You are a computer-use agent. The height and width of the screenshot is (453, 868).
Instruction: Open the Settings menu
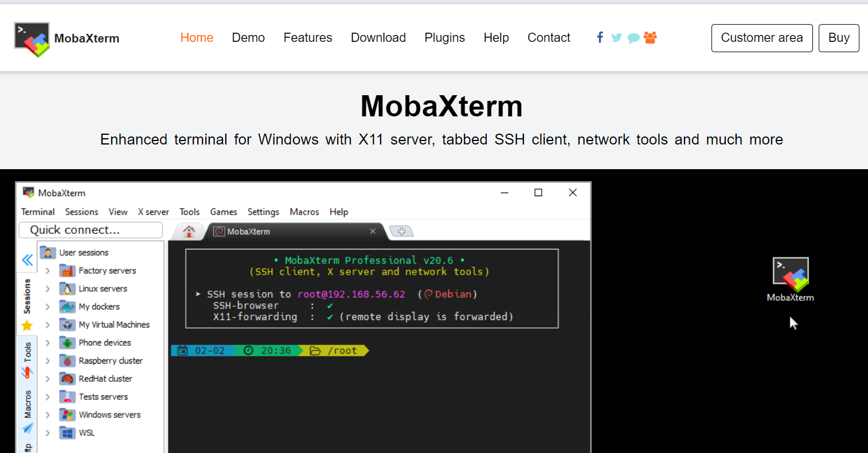pyautogui.click(x=263, y=212)
